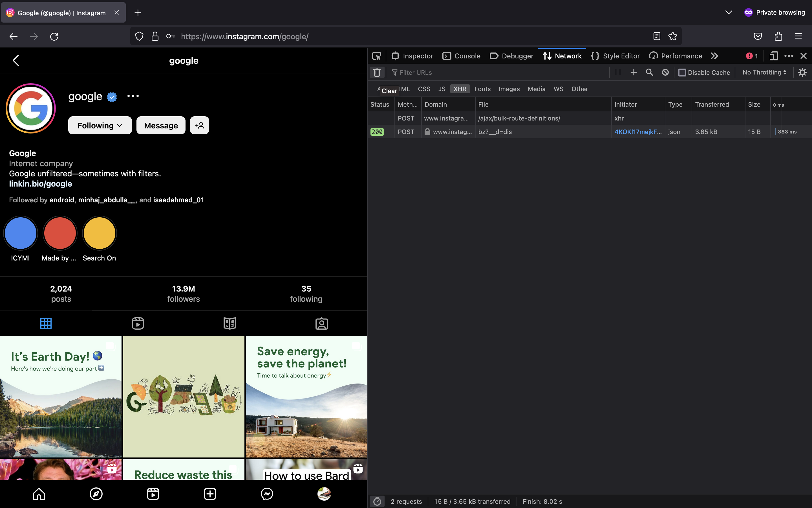Clear network log trash icon
This screenshot has width=812, height=508.
[x=377, y=72]
